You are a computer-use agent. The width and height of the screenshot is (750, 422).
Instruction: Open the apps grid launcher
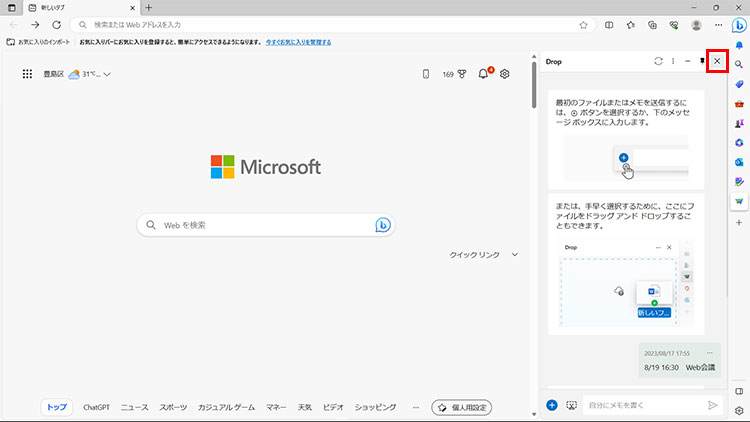click(x=27, y=74)
